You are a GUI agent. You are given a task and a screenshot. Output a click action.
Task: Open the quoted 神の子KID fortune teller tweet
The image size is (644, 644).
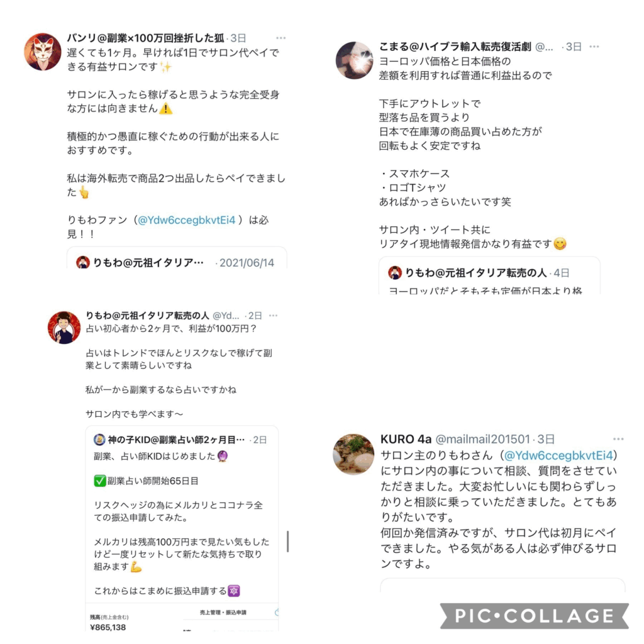coord(182,528)
